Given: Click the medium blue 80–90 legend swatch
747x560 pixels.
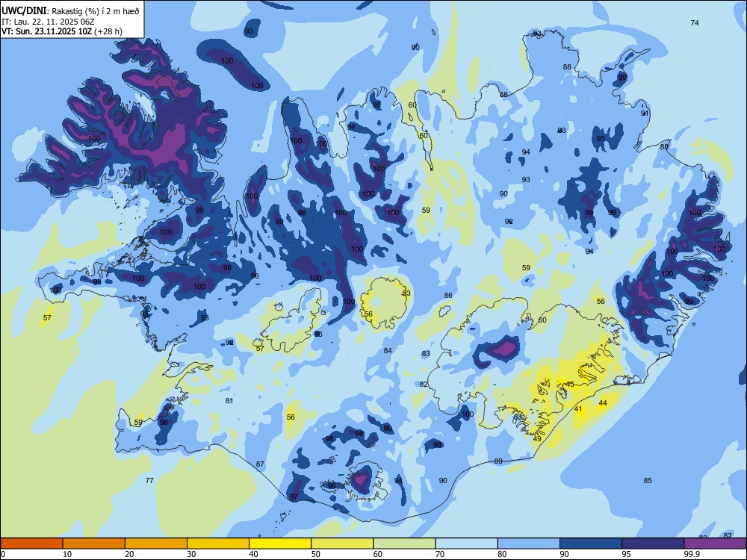Looking at the screenshot, I should (529, 544).
